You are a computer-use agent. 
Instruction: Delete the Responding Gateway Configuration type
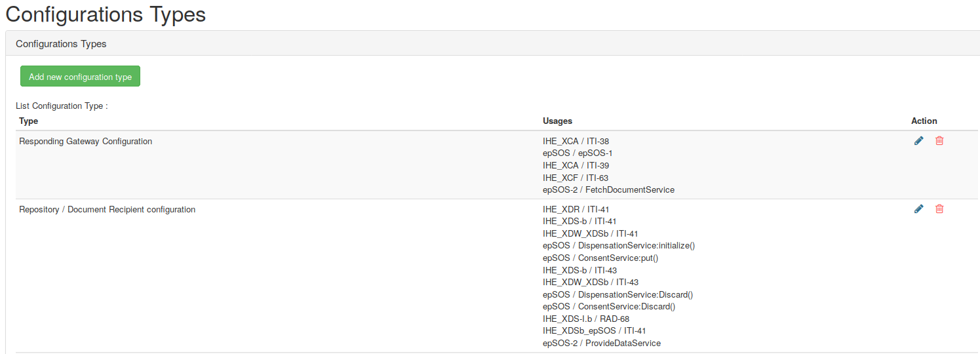(x=939, y=141)
